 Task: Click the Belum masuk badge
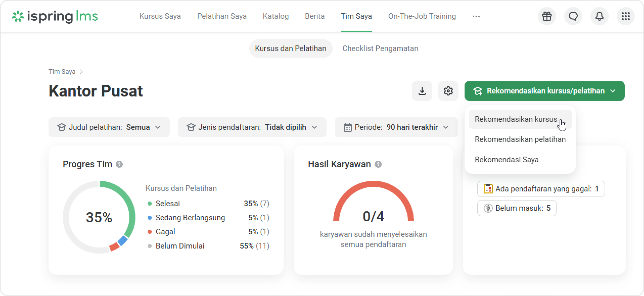pyautogui.click(x=517, y=208)
